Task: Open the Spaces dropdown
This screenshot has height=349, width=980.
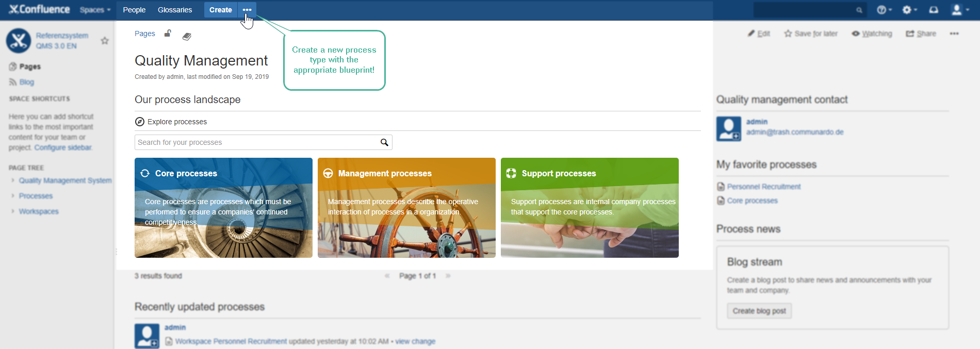Action: click(x=95, y=10)
